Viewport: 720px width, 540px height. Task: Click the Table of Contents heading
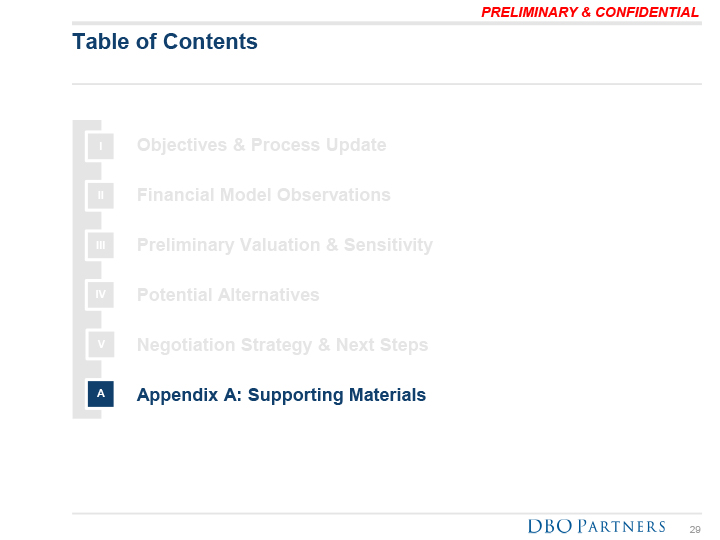tap(165, 42)
